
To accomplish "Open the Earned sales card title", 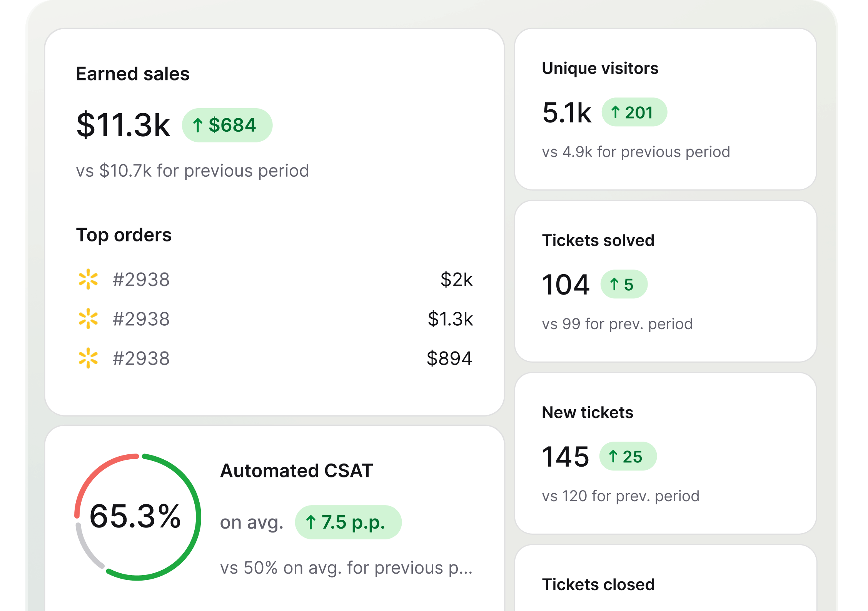I will click(132, 74).
